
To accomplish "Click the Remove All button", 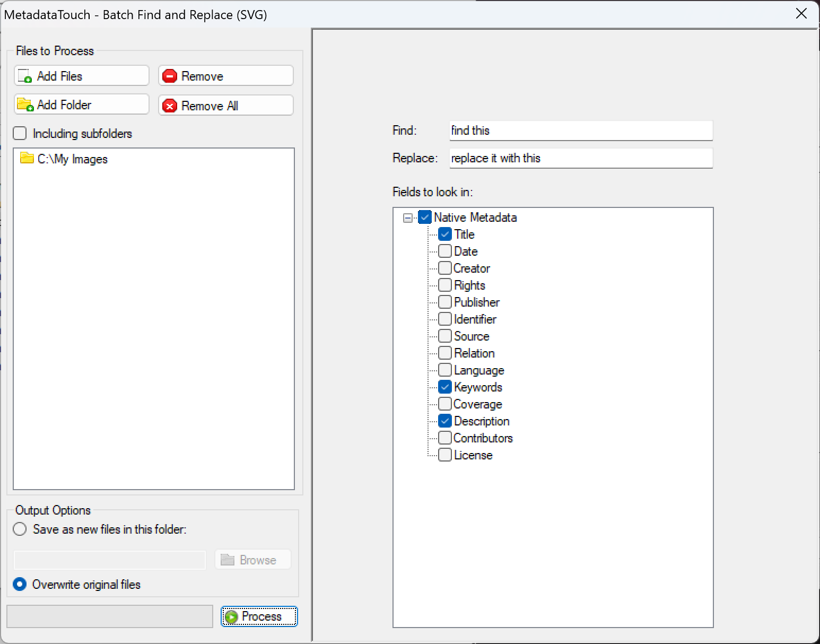I will 226,105.
